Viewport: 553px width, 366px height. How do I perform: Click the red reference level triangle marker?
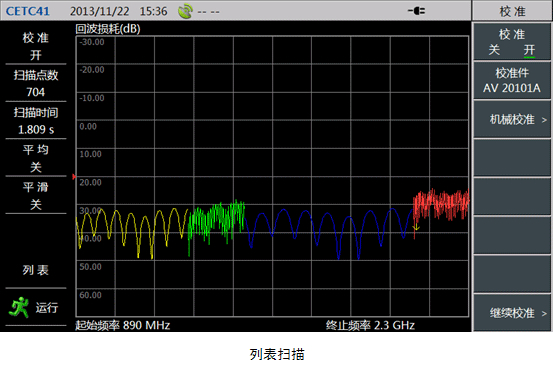tap(74, 177)
